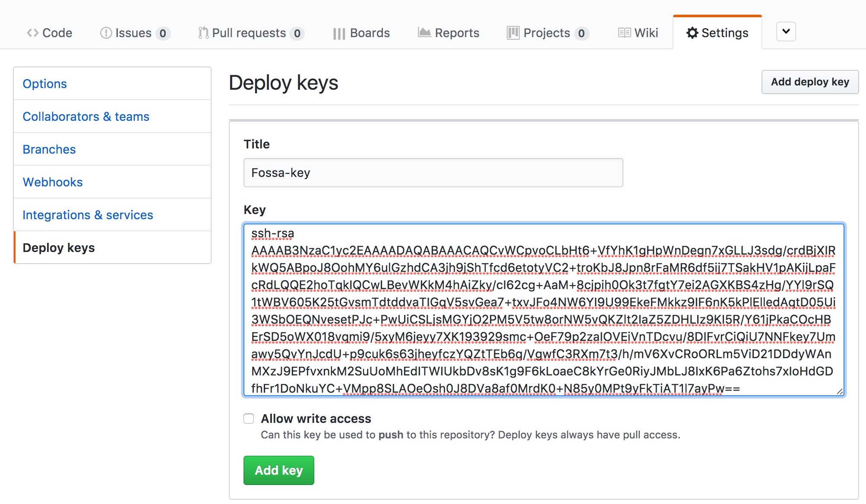Go to Collaborators & teams page
This screenshot has width=866, height=504.
86,117
